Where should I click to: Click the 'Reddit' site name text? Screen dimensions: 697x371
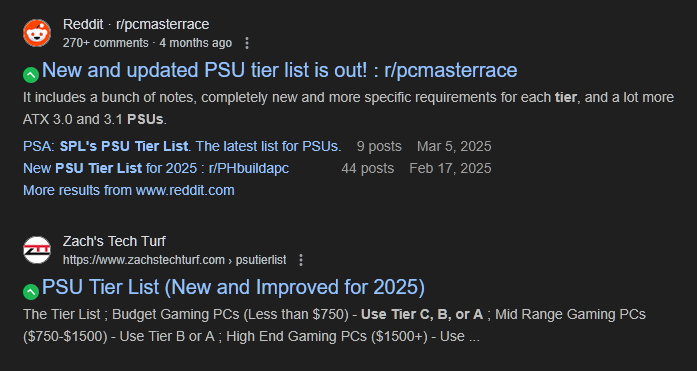(83, 24)
